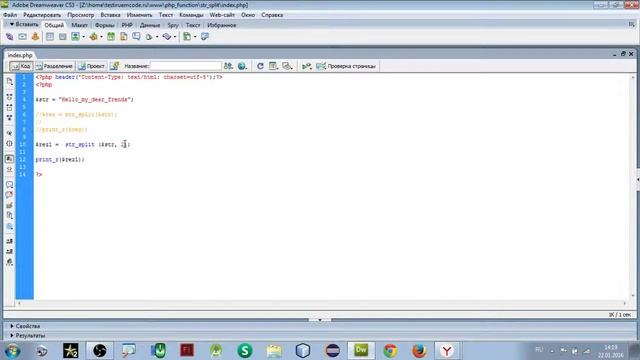The width and height of the screenshot is (640, 360).
Task: Open the Head elements dropdown arrow
Action: tap(157, 37)
